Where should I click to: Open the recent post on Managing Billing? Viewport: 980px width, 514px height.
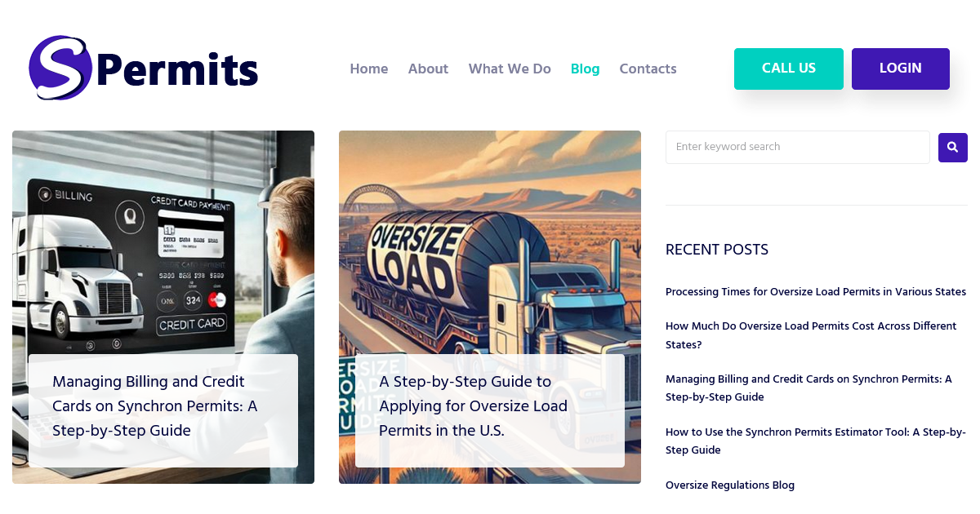808,388
